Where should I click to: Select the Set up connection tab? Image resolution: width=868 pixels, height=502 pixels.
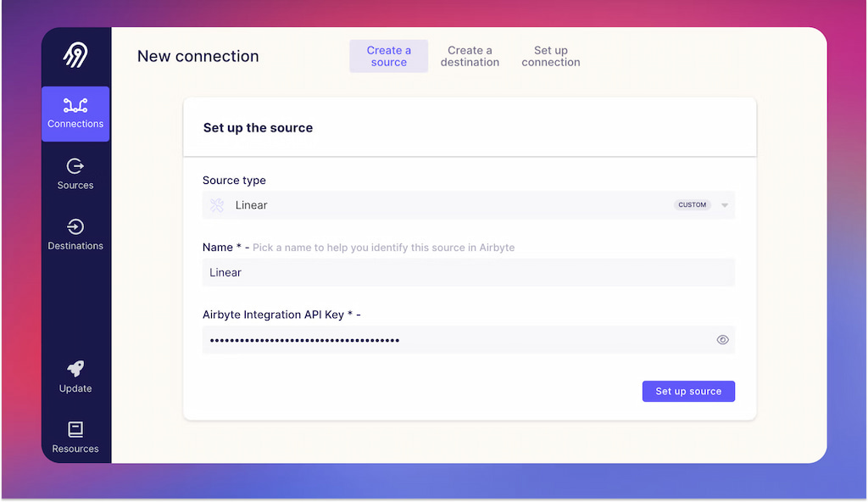(x=551, y=56)
